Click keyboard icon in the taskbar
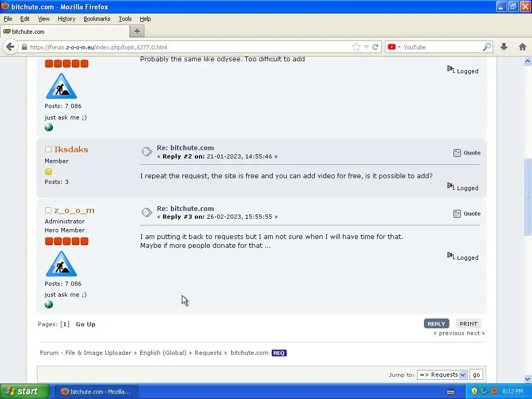This screenshot has height=399, width=532. pos(451,392)
